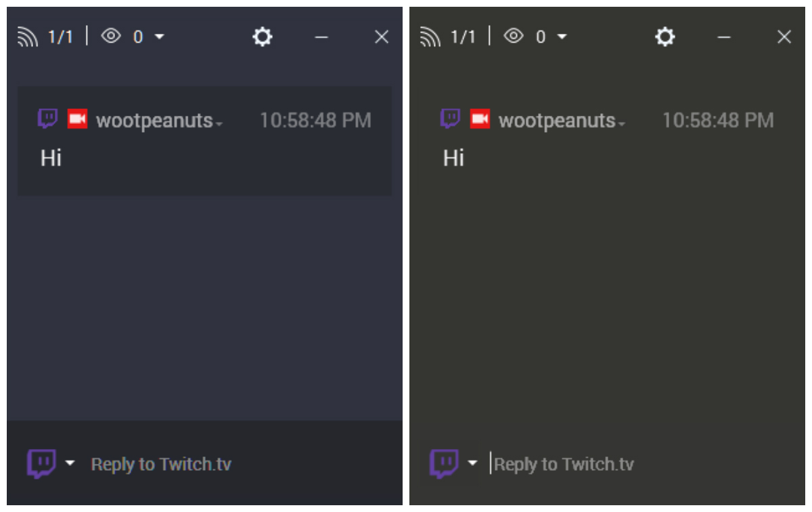Click the red camera icon on the message
Screen dimensions: 812x512
76,119
